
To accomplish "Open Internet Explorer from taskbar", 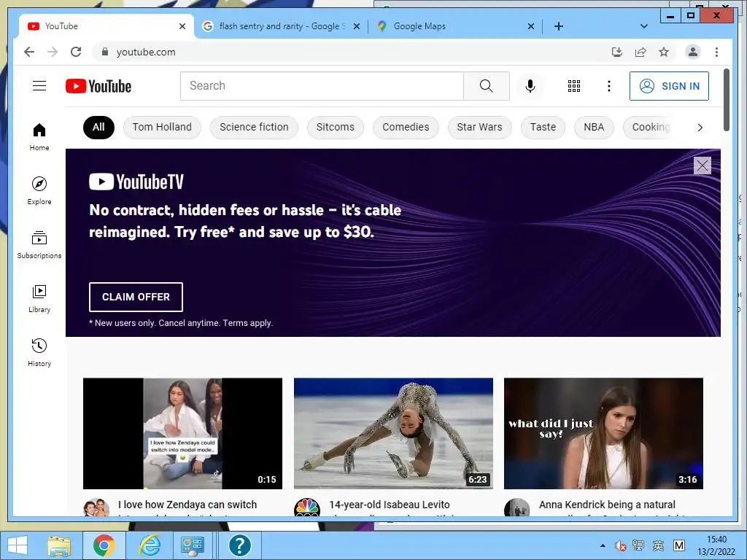I will coord(150,545).
